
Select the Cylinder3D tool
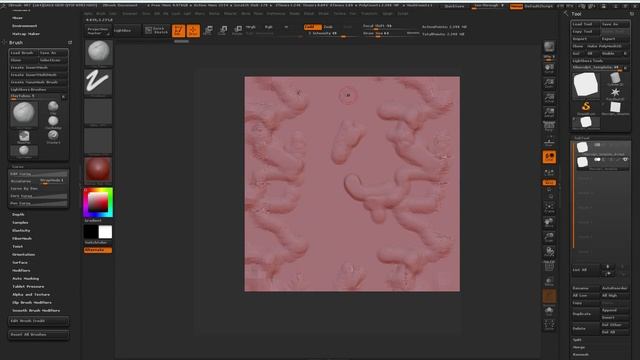pyautogui.click(x=615, y=78)
